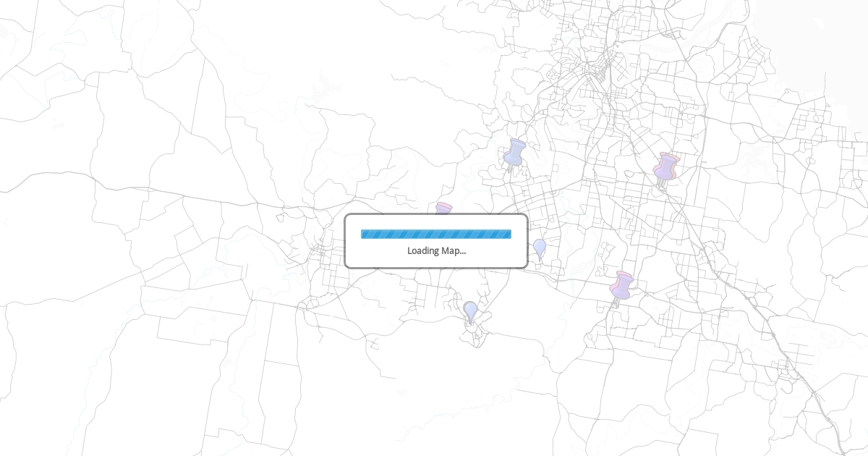Select blue teardrop marker right of loading dialog

(540, 248)
